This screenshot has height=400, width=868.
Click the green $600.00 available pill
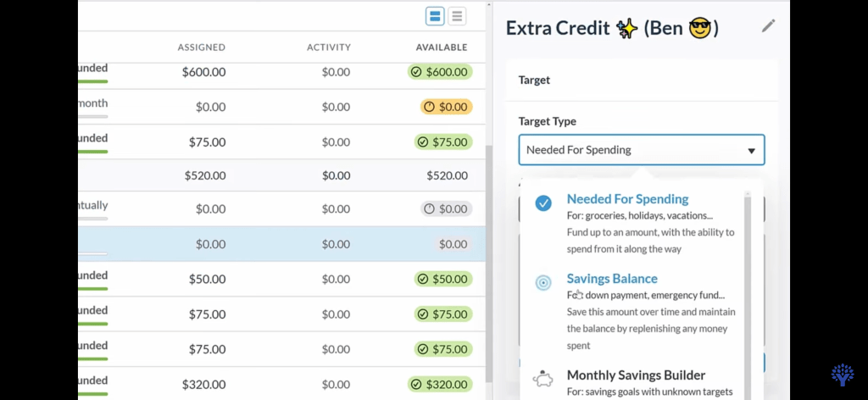click(x=440, y=72)
